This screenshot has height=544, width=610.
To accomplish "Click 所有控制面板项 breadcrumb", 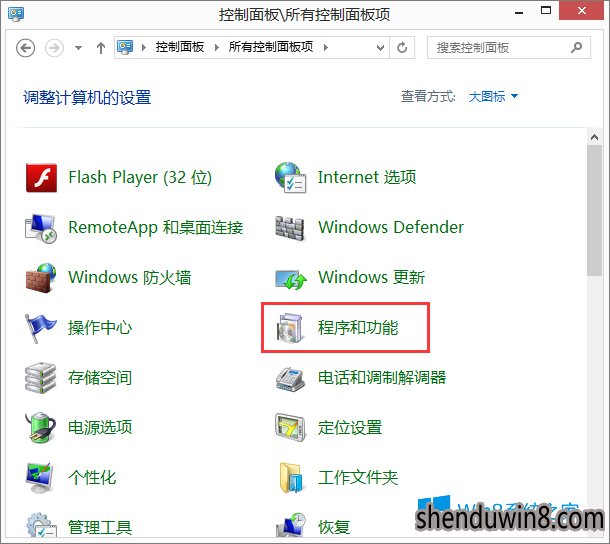I will (x=271, y=47).
